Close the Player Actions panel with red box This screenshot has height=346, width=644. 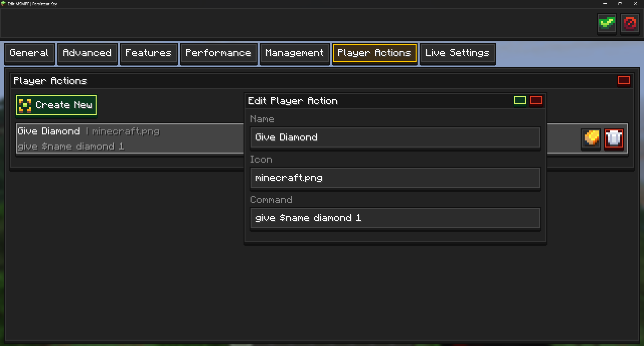[624, 80]
